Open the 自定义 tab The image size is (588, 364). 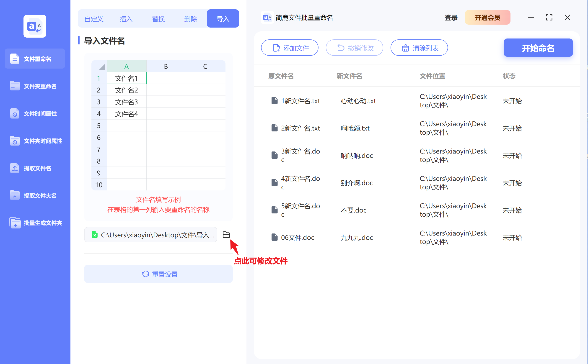click(94, 18)
